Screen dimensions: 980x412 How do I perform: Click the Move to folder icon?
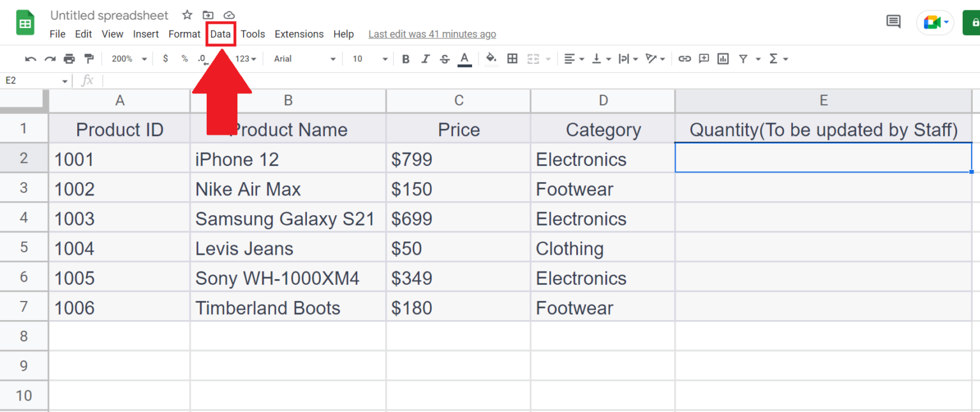point(208,15)
